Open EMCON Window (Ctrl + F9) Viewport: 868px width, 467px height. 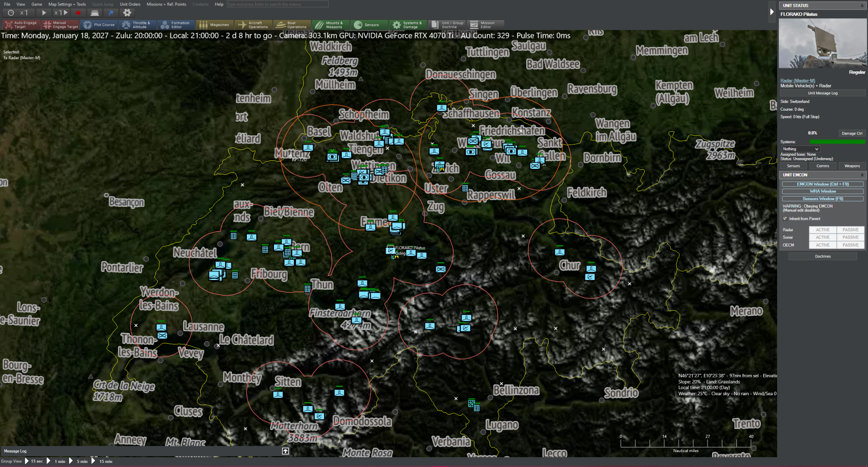pos(823,184)
